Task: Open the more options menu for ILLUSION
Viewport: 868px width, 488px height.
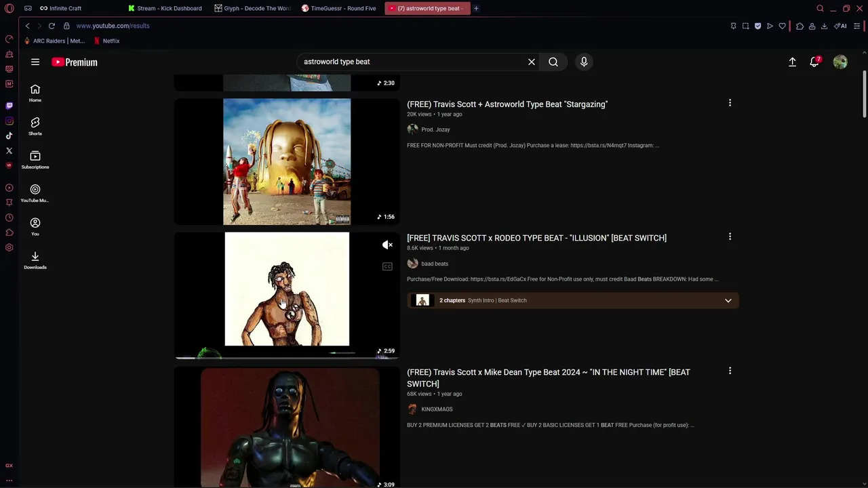Action: [x=730, y=237]
